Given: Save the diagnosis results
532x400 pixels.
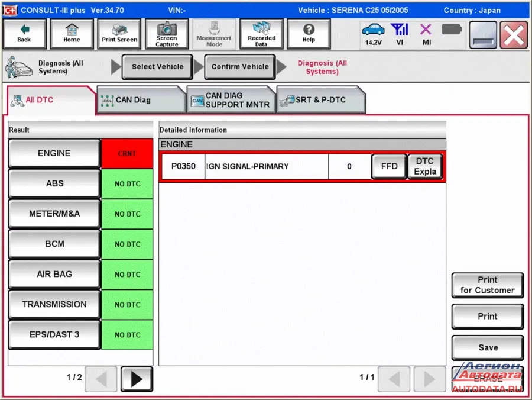Looking at the screenshot, I should pyautogui.click(x=488, y=348).
